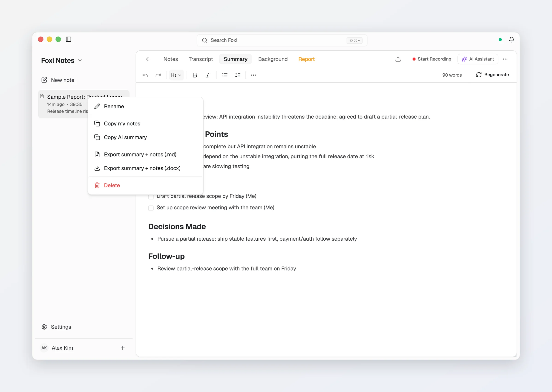Image resolution: width=552 pixels, height=392 pixels.
Task: Choose Delete from the context menu
Action: click(146, 185)
